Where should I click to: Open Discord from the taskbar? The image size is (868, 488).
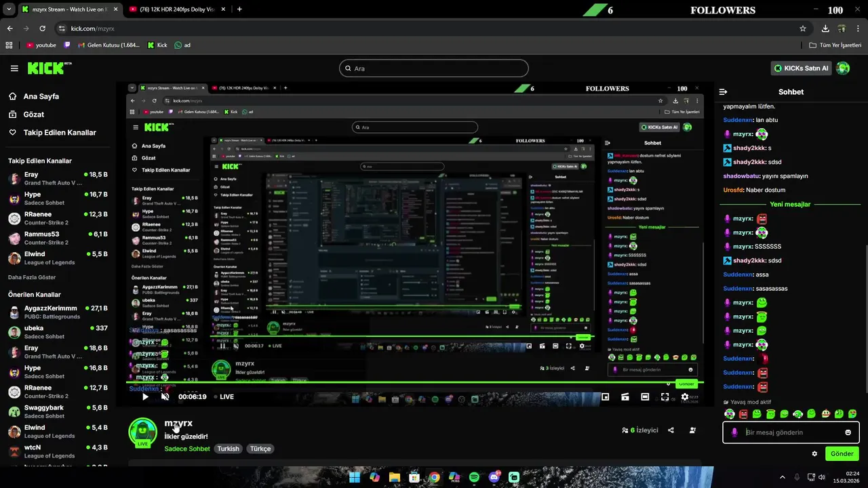(494, 477)
